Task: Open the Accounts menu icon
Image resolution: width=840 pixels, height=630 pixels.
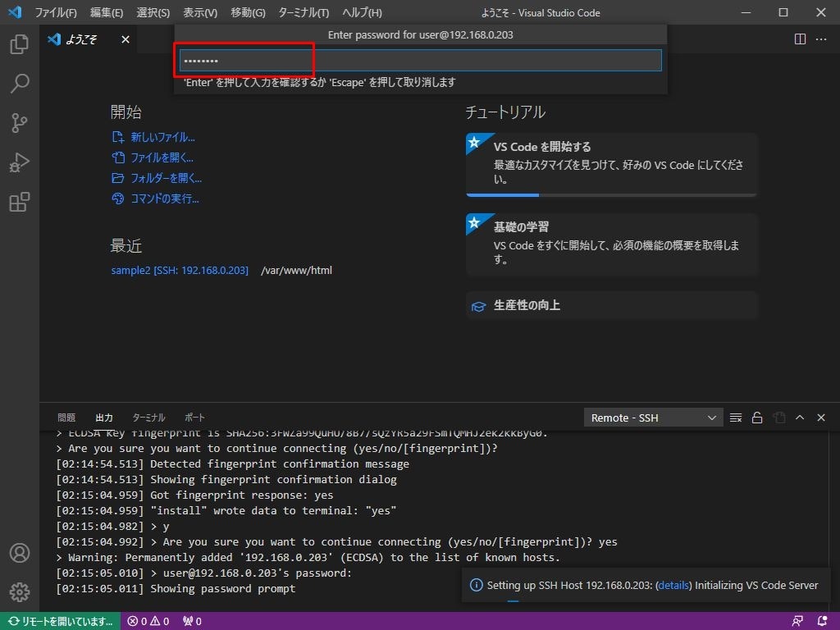Action: click(20, 552)
